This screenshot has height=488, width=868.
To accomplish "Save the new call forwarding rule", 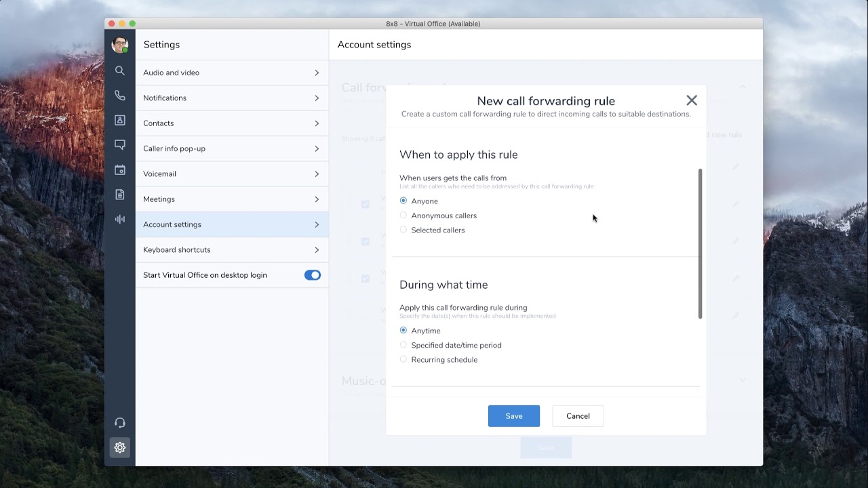I will point(514,416).
